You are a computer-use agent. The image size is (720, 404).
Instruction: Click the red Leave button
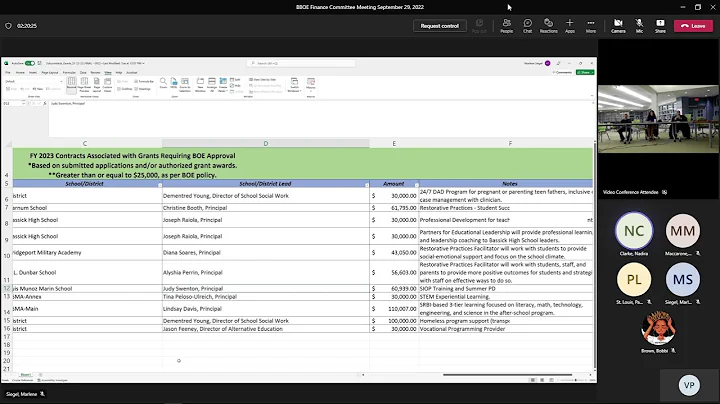[693, 26]
